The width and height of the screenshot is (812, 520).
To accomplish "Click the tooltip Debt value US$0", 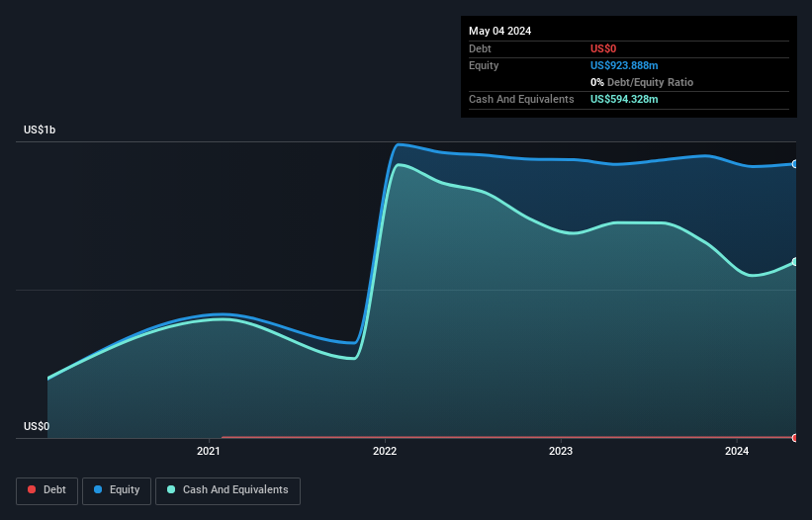I will [x=603, y=48].
